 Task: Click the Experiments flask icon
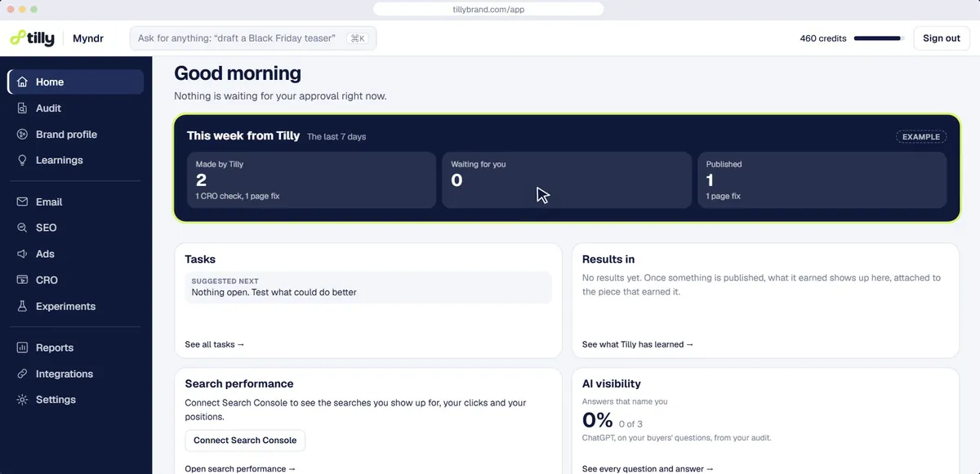(22, 306)
